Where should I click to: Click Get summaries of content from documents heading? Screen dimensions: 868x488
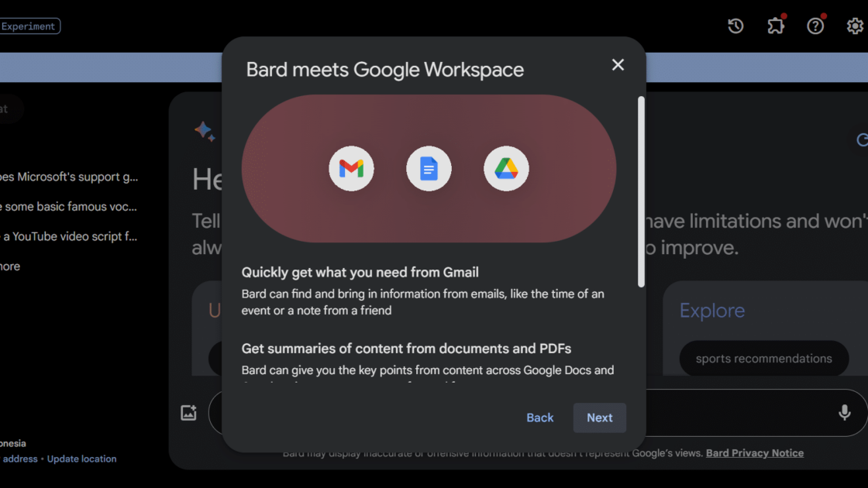click(x=406, y=349)
